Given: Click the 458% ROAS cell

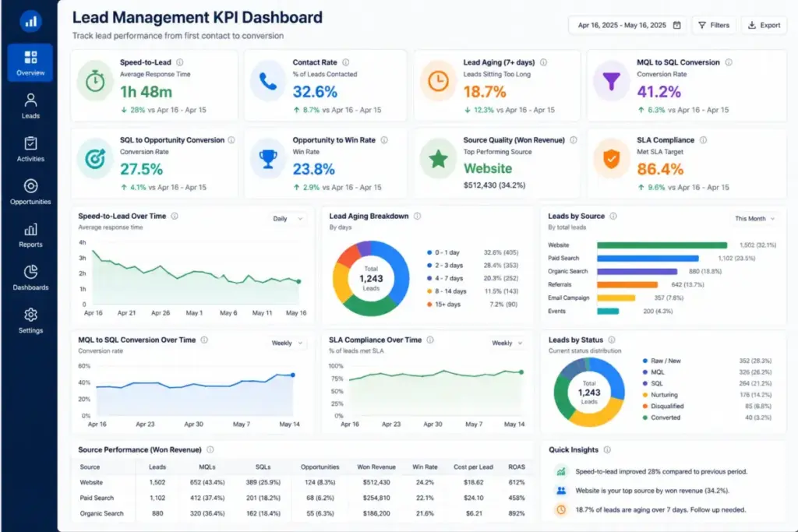Looking at the screenshot, I should 517,498.
